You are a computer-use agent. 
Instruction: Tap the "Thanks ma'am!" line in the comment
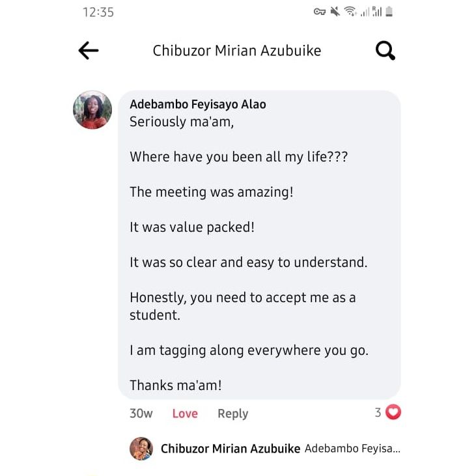tap(176, 385)
